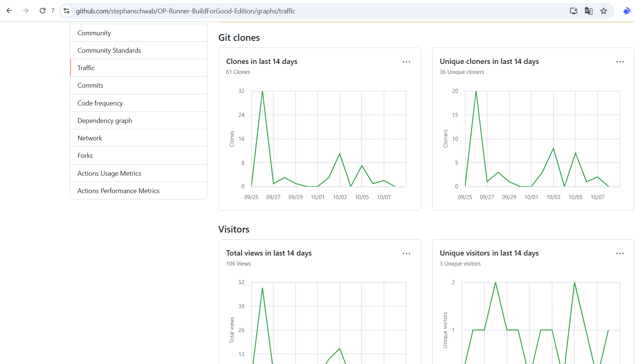Open the site information icon
The height and width of the screenshot is (364, 635).
pyautogui.click(x=67, y=11)
